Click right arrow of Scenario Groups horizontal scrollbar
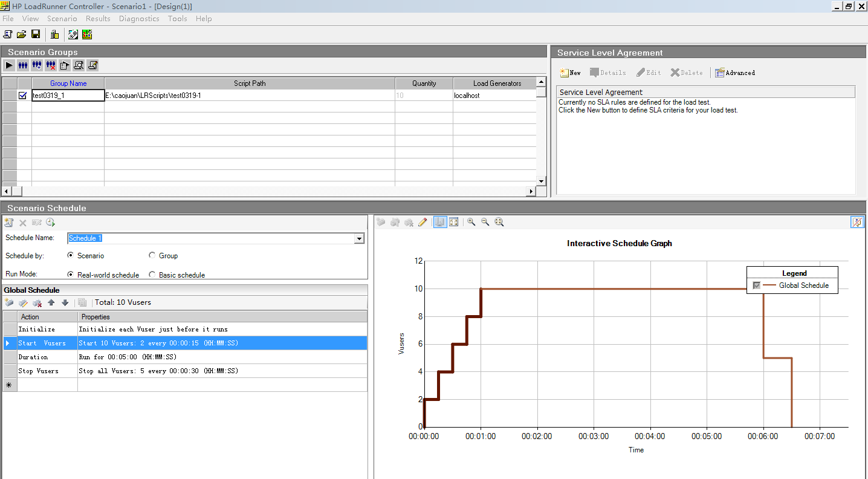This screenshot has height=479, width=868. [x=531, y=192]
